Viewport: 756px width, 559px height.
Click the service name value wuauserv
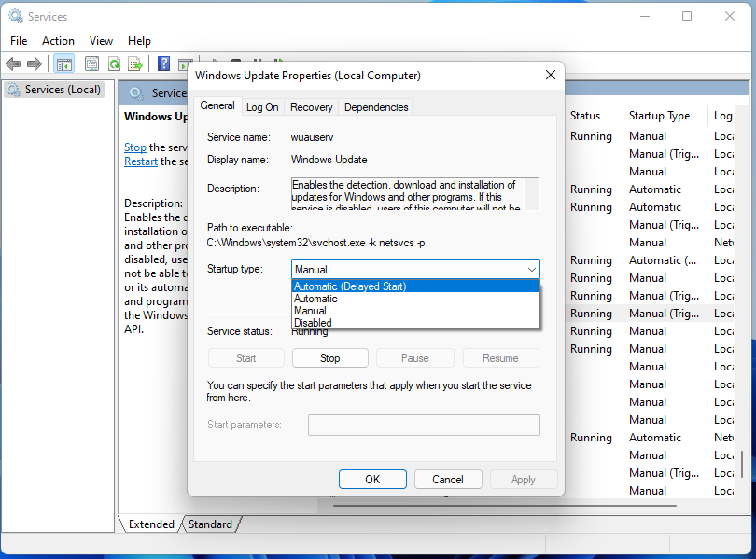(312, 137)
